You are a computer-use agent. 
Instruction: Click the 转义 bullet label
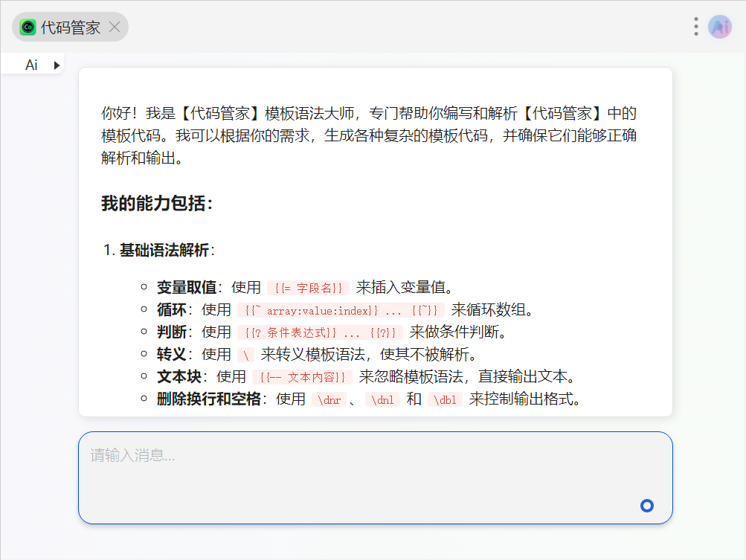(x=172, y=355)
